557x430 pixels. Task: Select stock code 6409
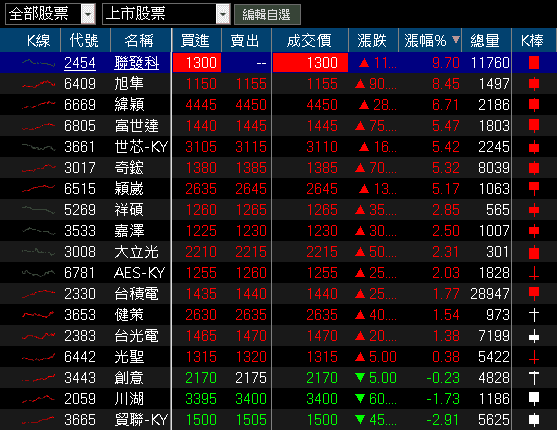point(80,84)
